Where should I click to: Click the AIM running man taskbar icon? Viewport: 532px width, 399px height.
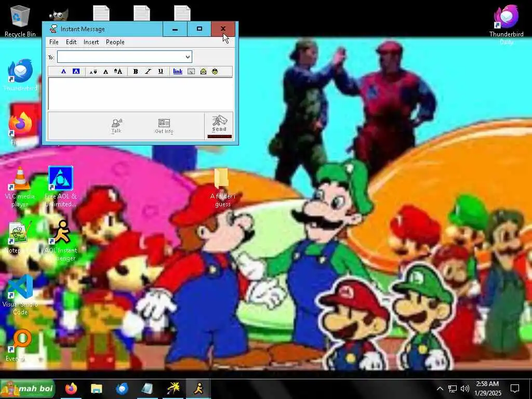(198, 389)
